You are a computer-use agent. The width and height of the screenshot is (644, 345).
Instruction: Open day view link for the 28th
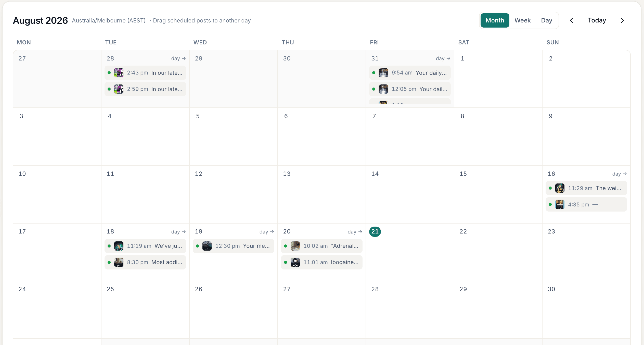coord(178,58)
